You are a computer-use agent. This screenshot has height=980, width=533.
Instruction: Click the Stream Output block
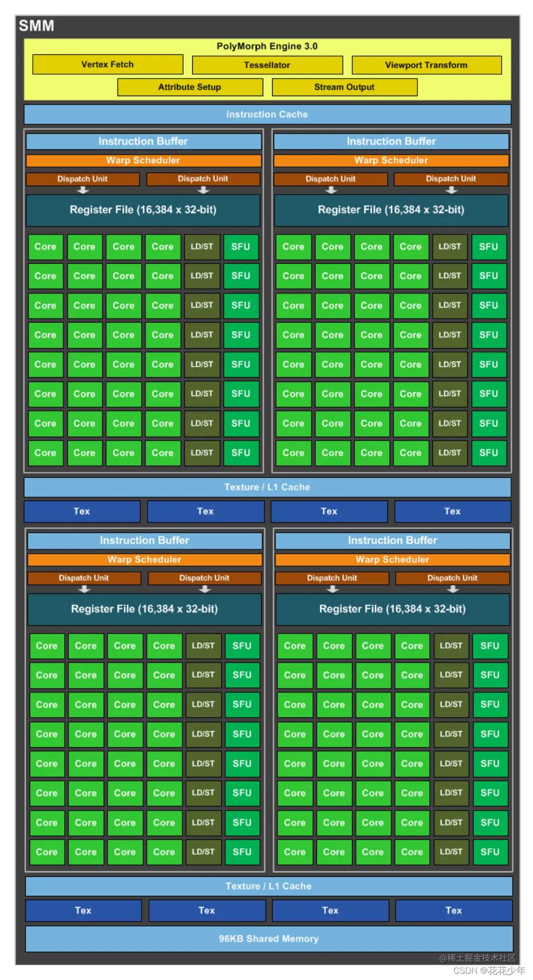tap(345, 87)
